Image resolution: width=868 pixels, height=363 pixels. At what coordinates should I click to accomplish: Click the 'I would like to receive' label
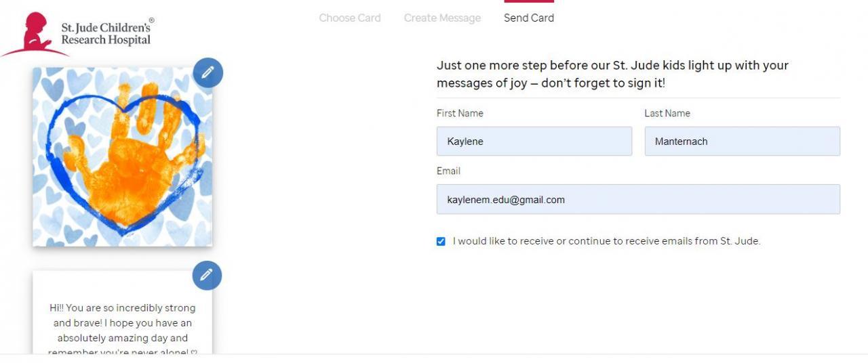click(x=606, y=241)
